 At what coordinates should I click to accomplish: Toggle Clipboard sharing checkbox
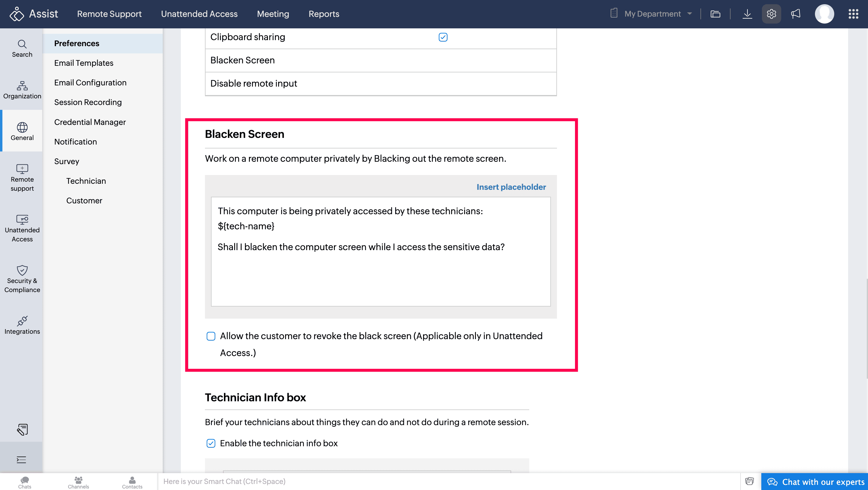443,37
